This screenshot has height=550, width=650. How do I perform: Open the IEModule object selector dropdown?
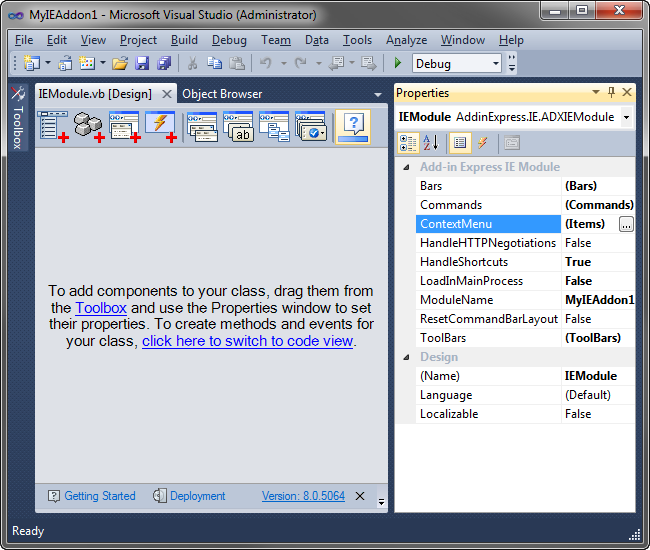point(626,117)
